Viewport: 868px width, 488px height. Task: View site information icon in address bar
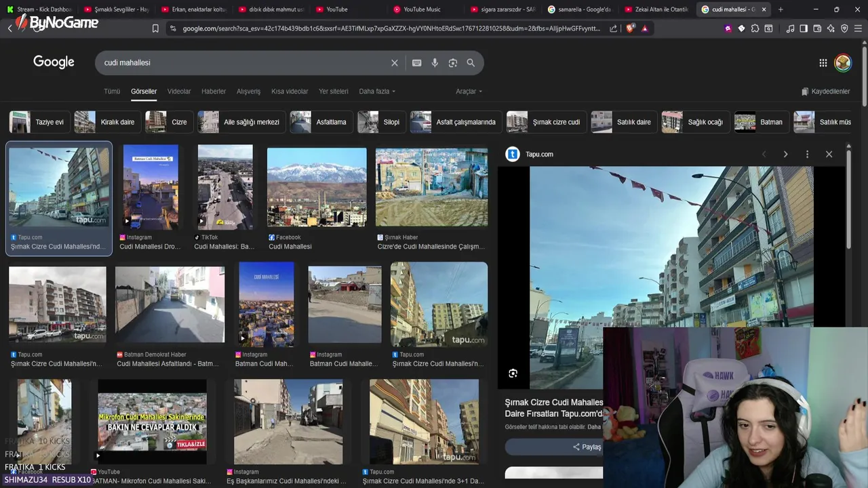click(173, 28)
